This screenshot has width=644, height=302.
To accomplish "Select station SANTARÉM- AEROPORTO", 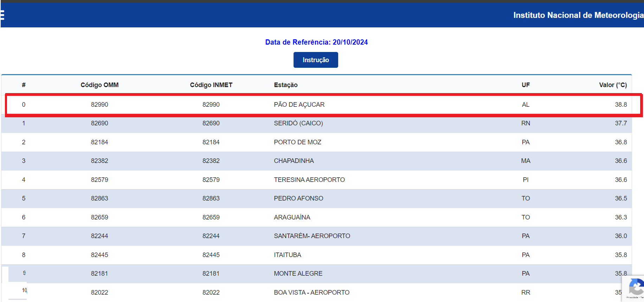I will 312,236.
